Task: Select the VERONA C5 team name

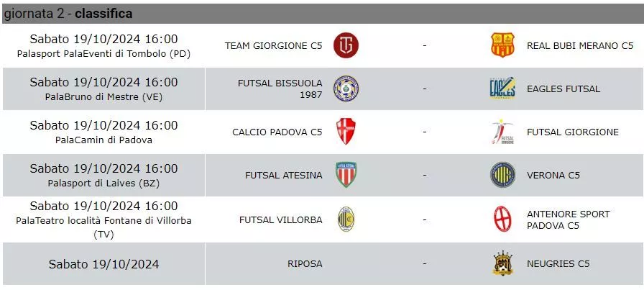Action: coord(553,176)
